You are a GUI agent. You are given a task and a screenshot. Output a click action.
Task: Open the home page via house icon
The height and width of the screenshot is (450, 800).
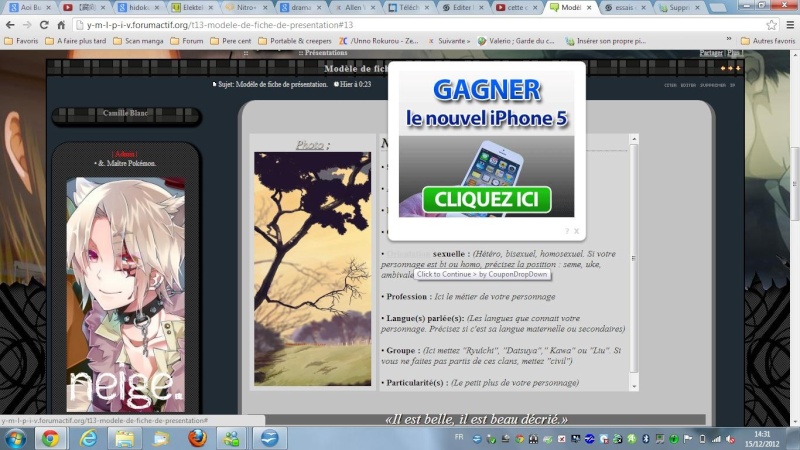(61, 25)
